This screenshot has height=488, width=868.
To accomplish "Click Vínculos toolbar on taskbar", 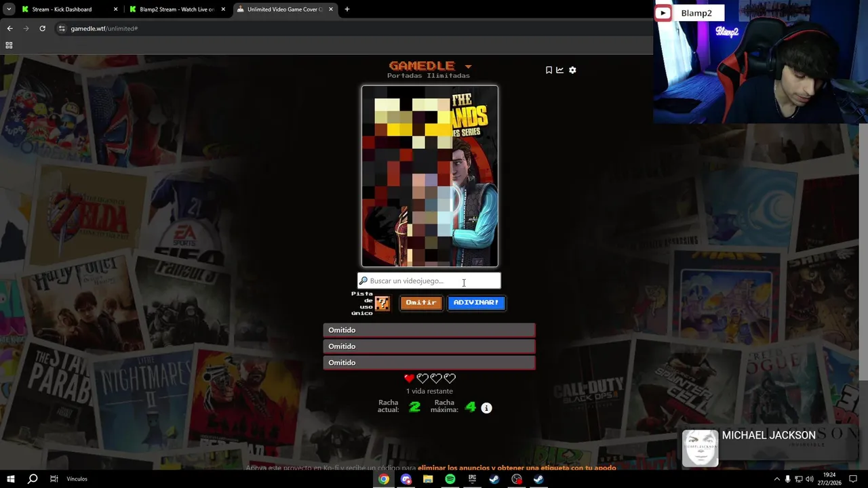I will 77,479.
